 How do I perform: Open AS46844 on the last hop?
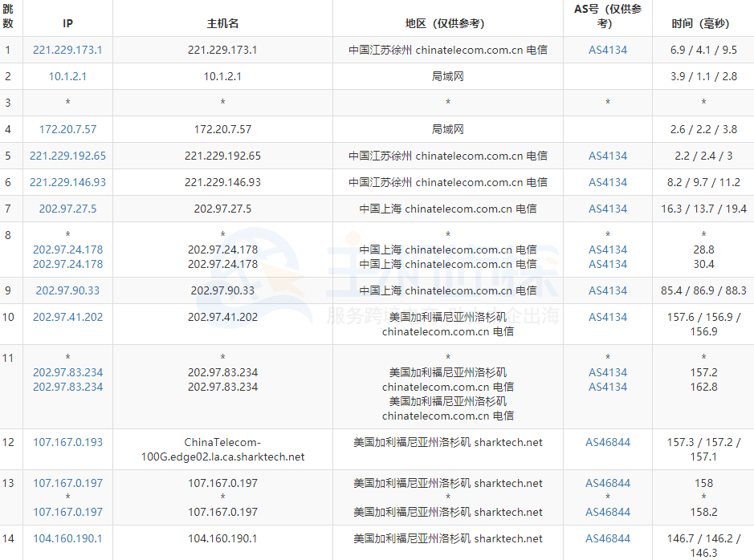point(606,538)
